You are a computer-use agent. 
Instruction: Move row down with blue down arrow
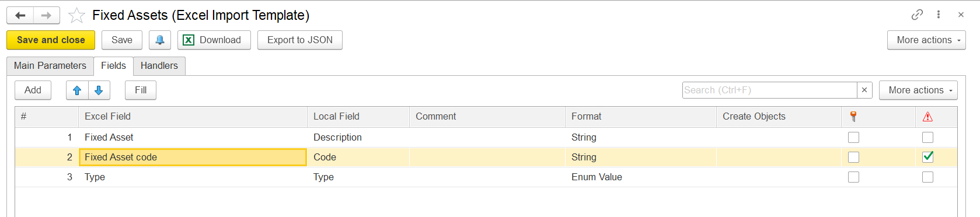pyautogui.click(x=99, y=90)
